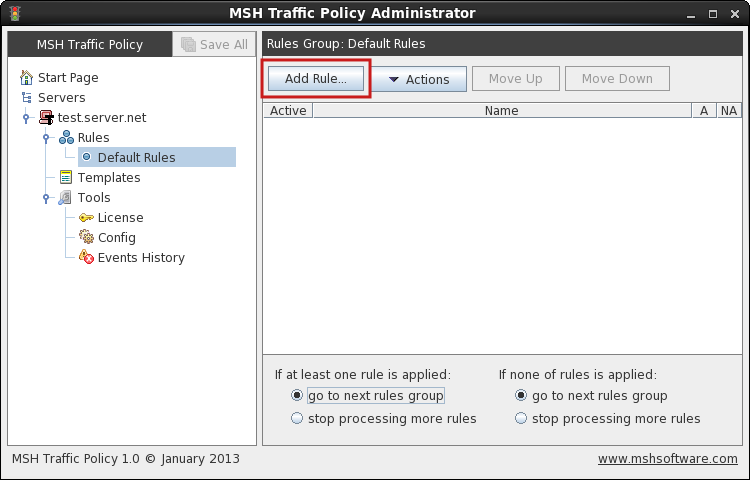Viewport: 750px width, 480px height.
Task: Click the Save All button
Action: click(214, 44)
